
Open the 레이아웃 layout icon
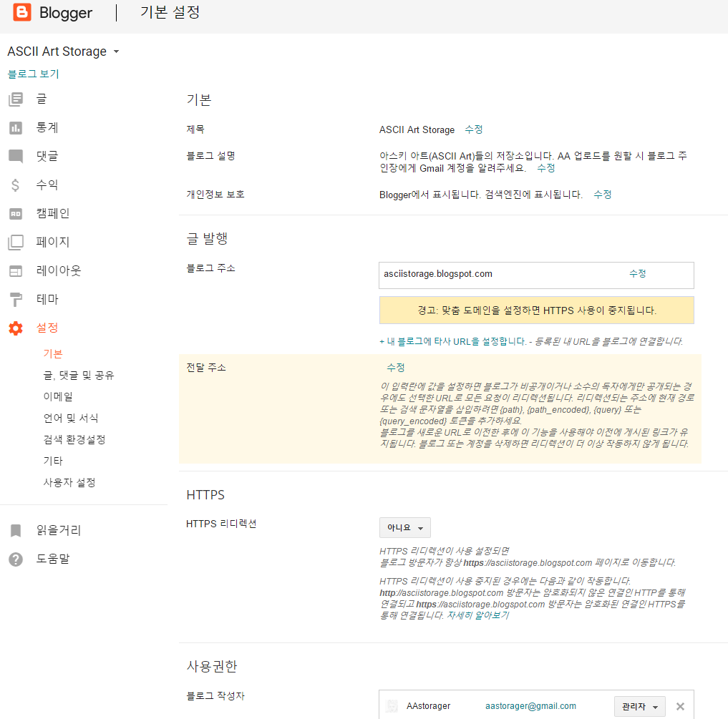16,271
